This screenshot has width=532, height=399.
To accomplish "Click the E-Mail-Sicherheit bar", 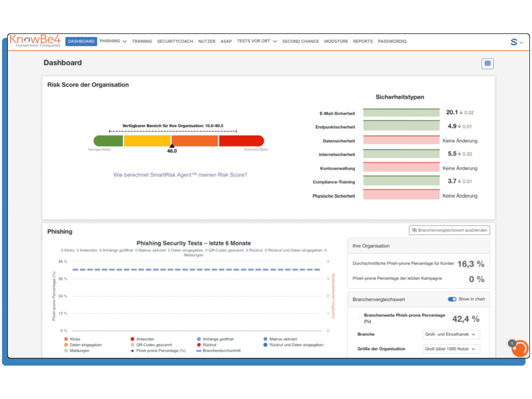I will [401, 113].
